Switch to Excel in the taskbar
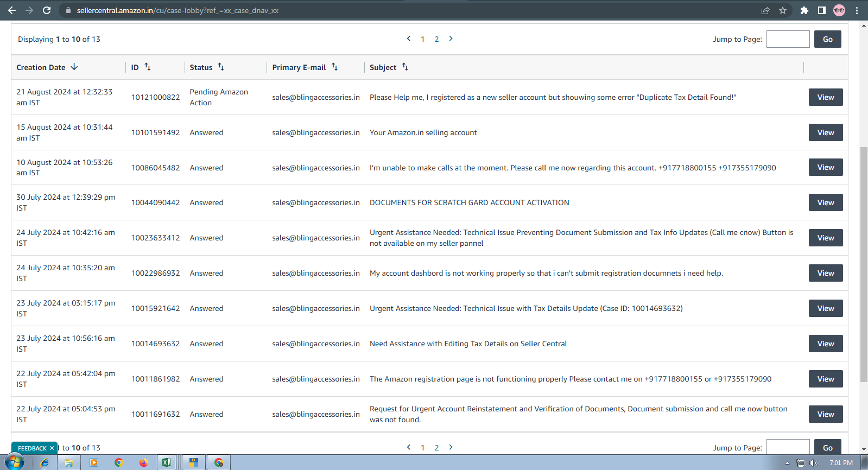 (167, 462)
